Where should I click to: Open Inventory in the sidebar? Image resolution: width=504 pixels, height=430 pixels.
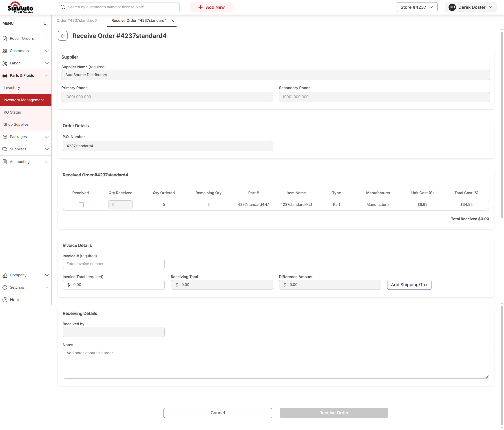[x=26, y=88]
